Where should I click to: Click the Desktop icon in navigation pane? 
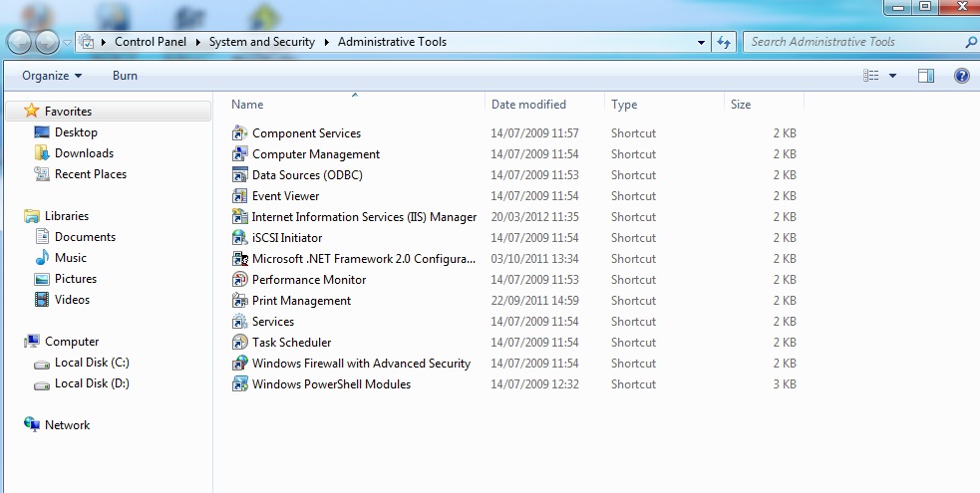coord(42,132)
